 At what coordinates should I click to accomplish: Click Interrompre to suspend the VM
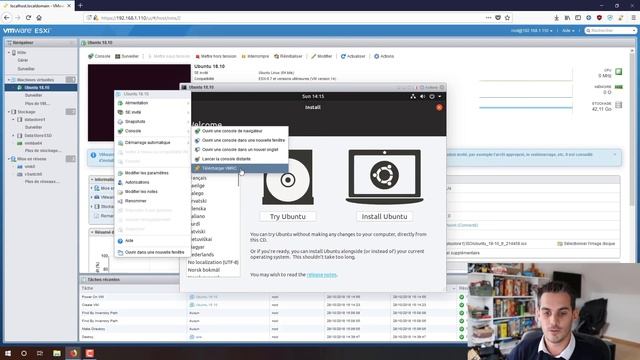255,56
